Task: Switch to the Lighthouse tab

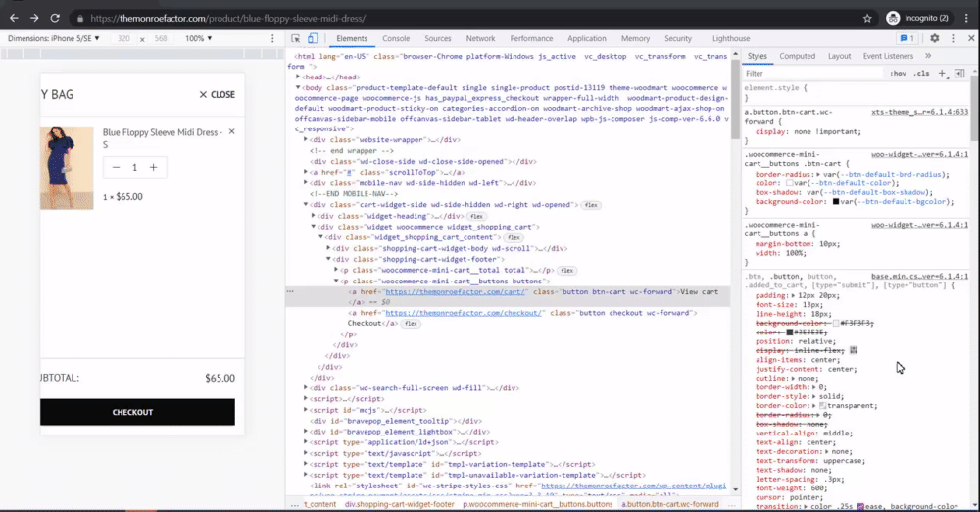Action: (731, 39)
